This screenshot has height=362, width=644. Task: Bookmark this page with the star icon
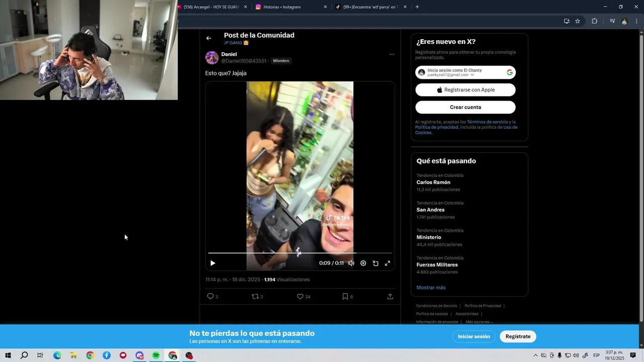pyautogui.click(x=578, y=21)
